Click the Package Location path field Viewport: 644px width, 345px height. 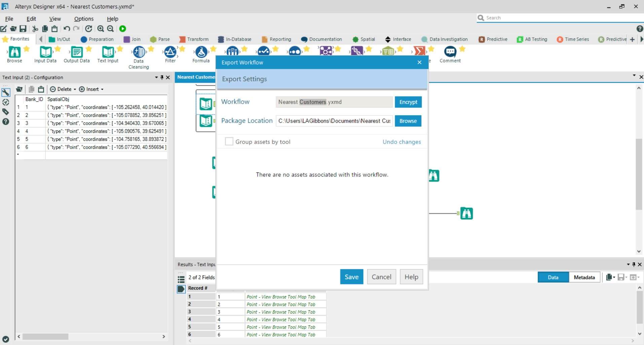coord(334,121)
